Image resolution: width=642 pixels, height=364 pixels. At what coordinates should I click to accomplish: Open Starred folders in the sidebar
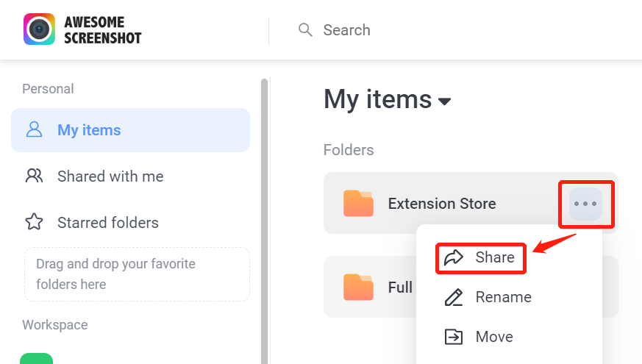tap(131, 222)
